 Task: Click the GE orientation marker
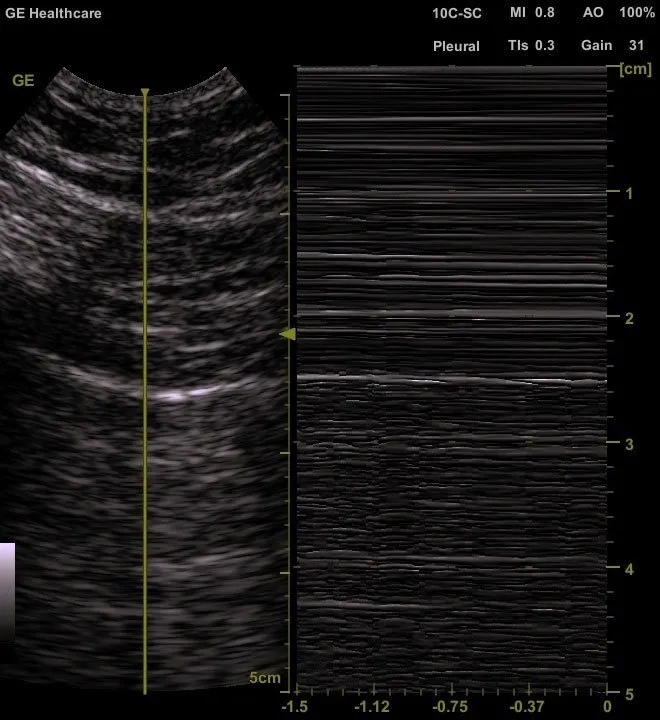[23, 81]
